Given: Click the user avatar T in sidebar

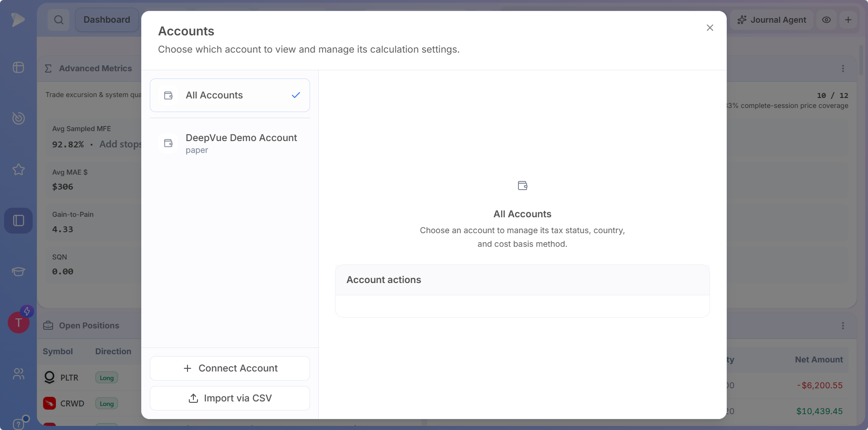Looking at the screenshot, I should (x=19, y=322).
